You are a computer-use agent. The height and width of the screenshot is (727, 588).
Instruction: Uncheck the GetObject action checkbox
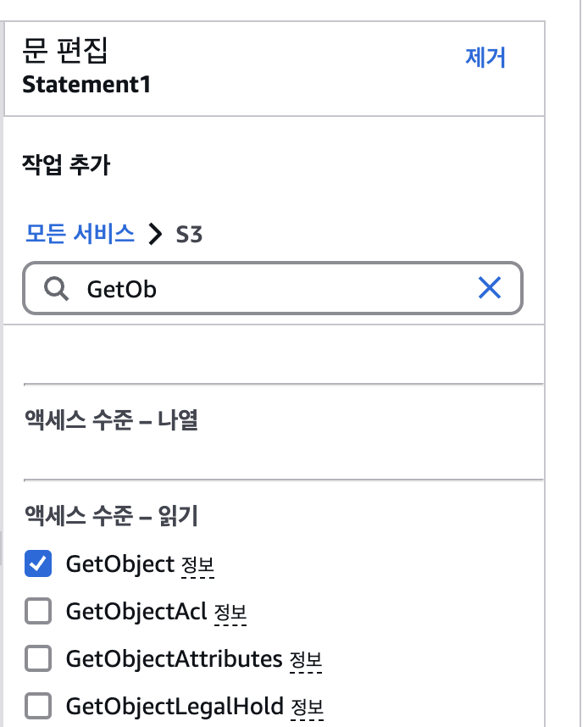(x=38, y=563)
